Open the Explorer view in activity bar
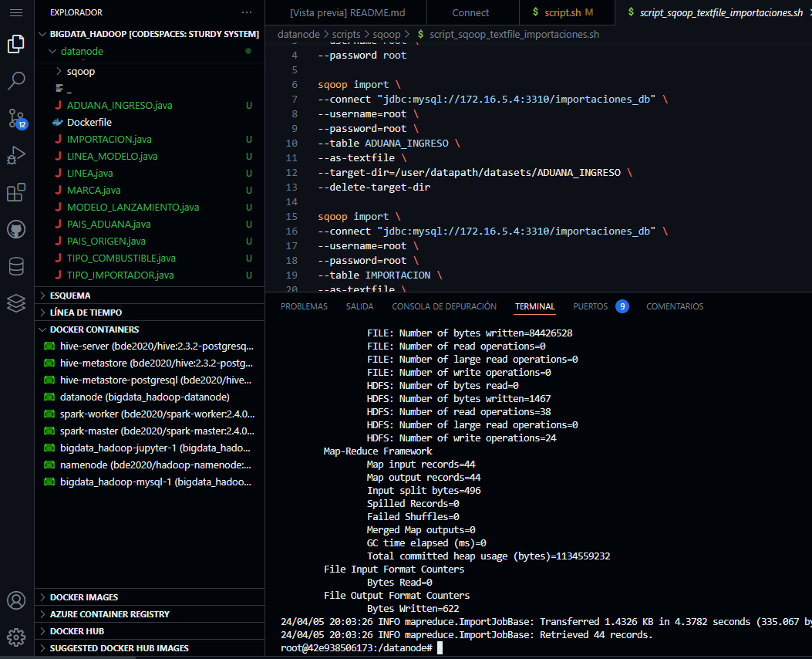 [x=16, y=44]
